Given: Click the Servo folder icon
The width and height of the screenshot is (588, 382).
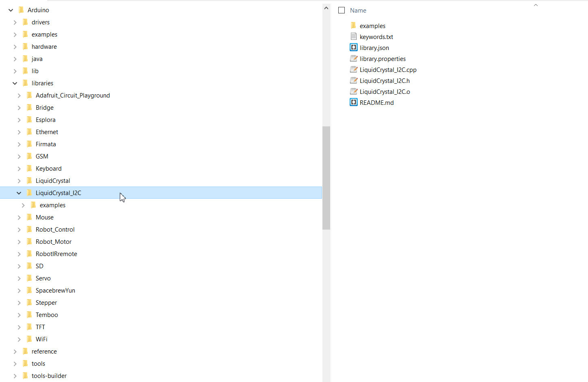Looking at the screenshot, I should [29, 278].
